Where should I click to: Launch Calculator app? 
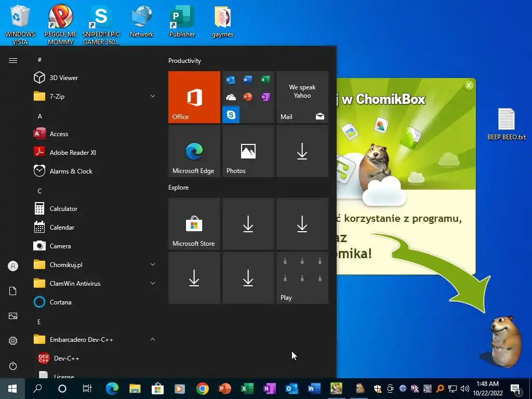click(x=63, y=209)
